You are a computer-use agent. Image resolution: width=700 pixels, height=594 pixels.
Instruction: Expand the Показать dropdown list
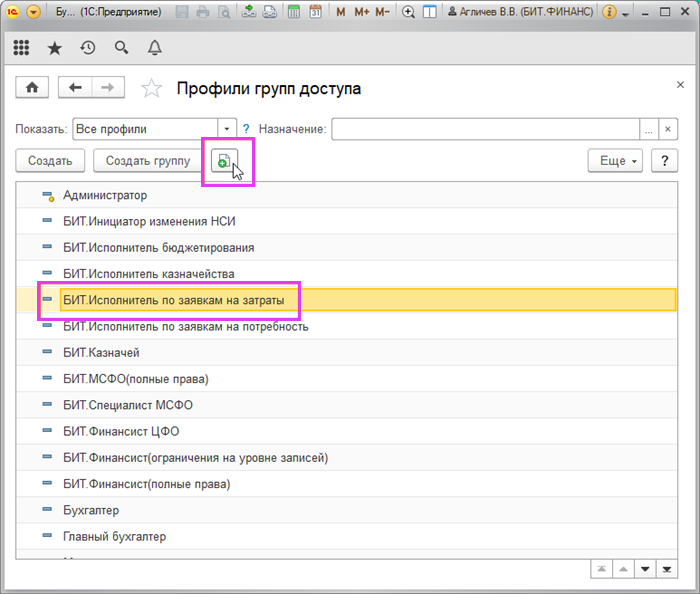pyautogui.click(x=227, y=129)
